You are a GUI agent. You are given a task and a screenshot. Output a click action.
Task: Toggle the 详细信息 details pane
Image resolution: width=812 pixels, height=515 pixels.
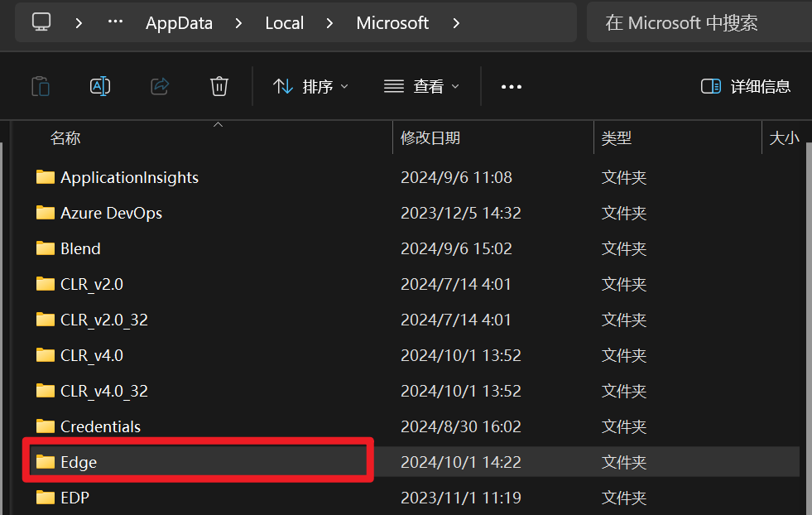tap(745, 86)
